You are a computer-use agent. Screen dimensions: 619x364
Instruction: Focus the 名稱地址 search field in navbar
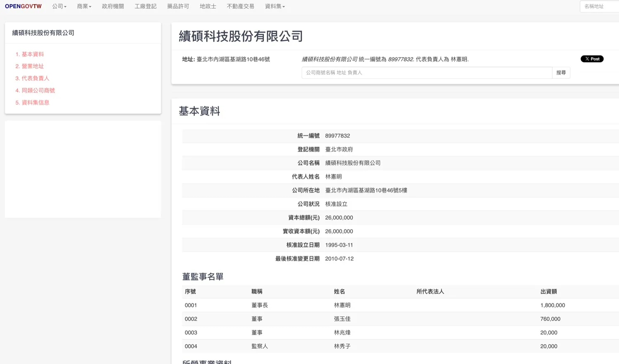[599, 6]
